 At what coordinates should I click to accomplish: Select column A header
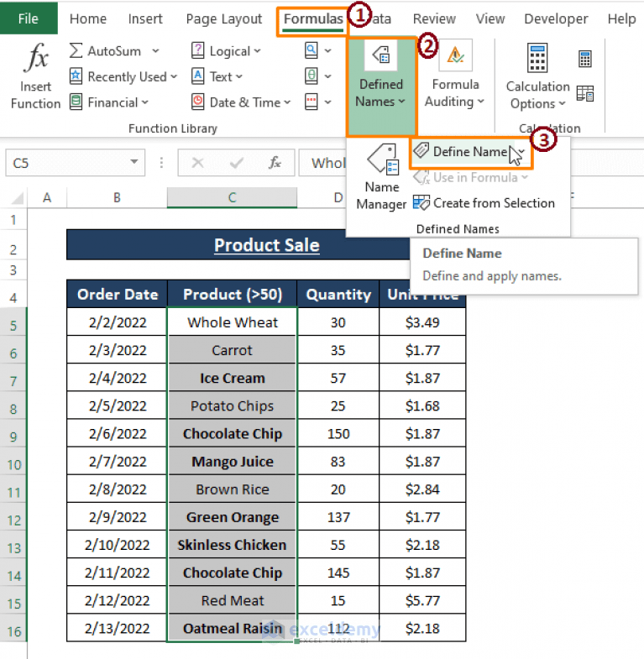pos(47,197)
